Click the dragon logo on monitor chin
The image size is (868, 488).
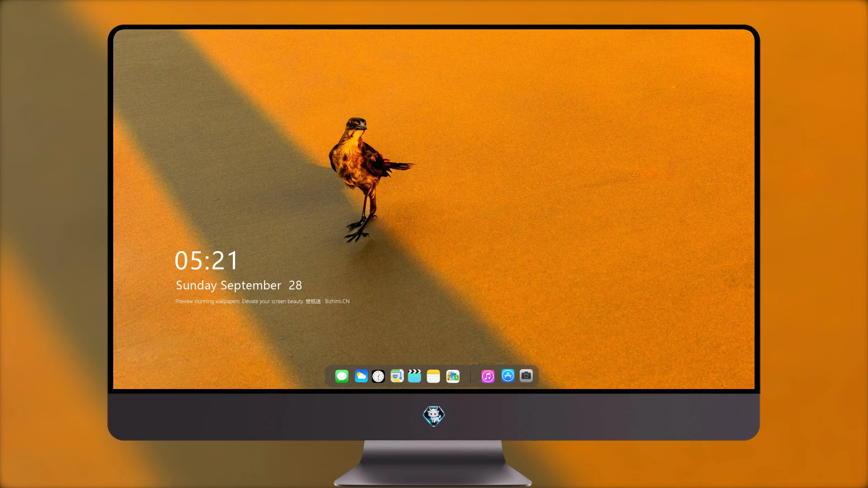click(434, 416)
